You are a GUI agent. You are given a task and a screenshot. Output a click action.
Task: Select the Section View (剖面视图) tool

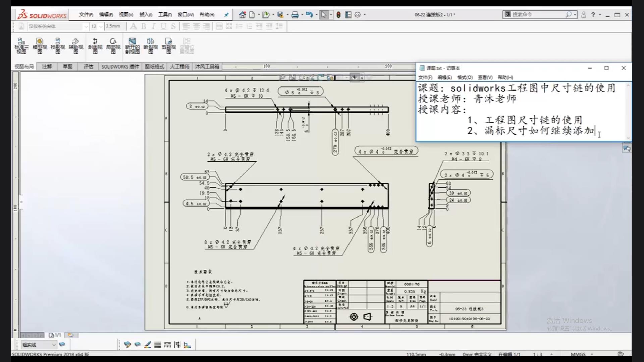pyautogui.click(x=95, y=46)
